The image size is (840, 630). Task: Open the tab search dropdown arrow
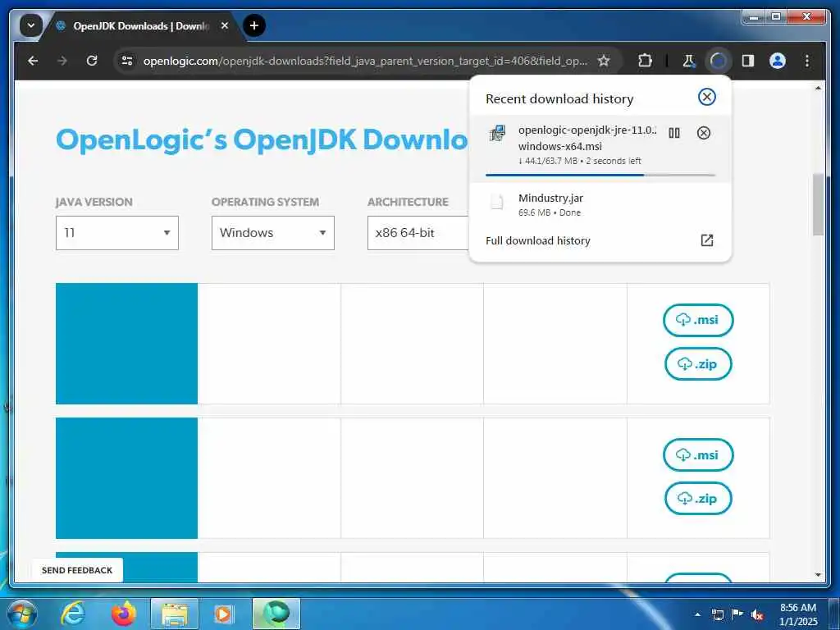31,25
